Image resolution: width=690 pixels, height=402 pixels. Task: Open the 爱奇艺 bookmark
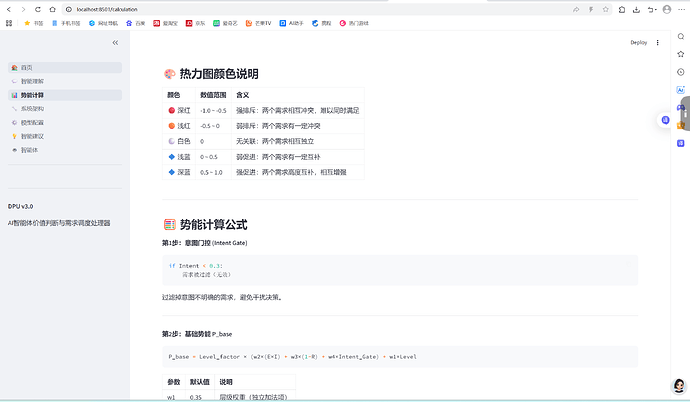pyautogui.click(x=225, y=23)
